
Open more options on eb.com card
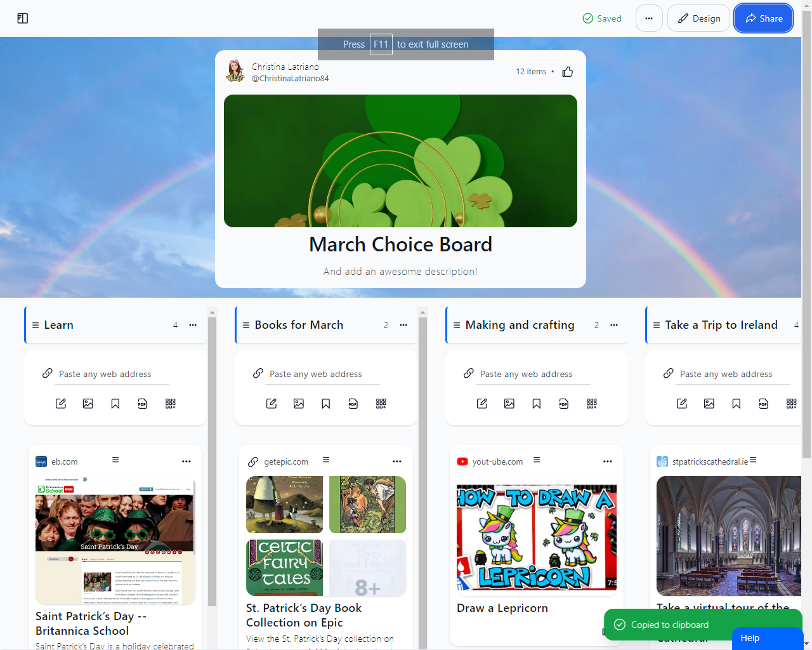click(187, 461)
